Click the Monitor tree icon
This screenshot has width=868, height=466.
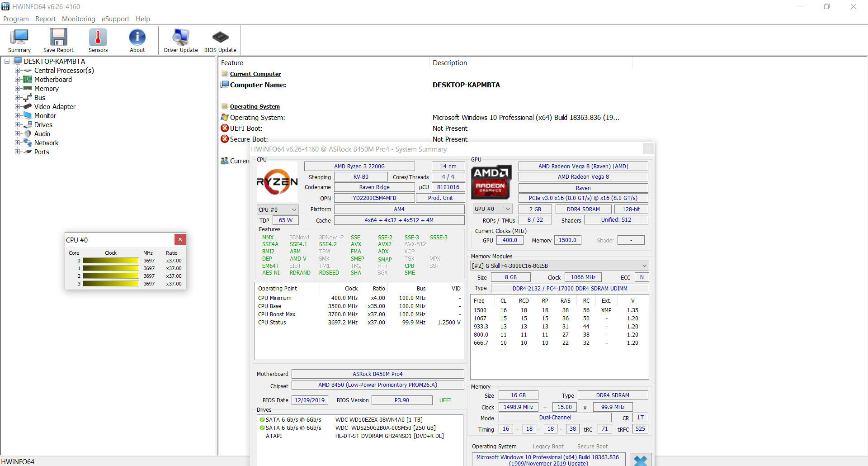(x=28, y=115)
